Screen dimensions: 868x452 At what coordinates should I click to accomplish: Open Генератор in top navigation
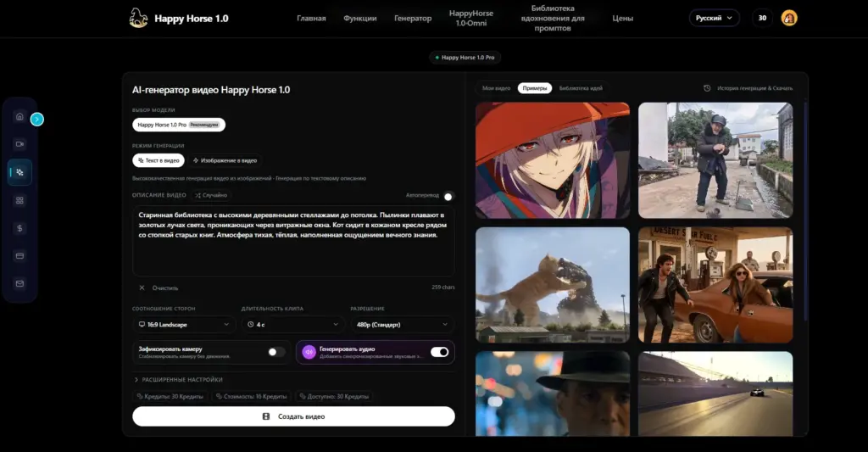tap(413, 19)
